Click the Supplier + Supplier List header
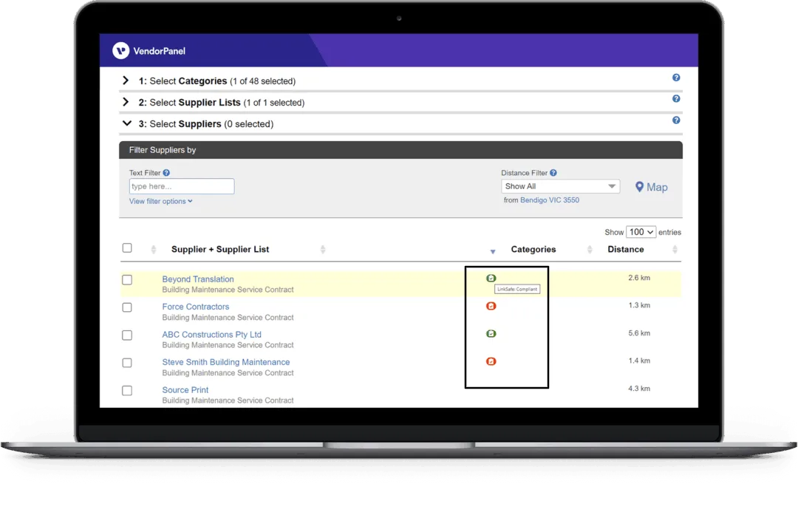Viewport: 798px width, 532px height. (220, 249)
